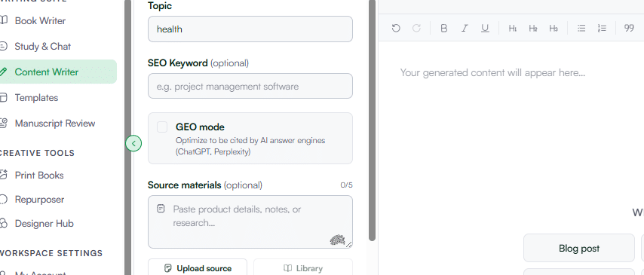The image size is (644, 275).
Task: Click the Book Writer book icon
Action: tap(3, 20)
